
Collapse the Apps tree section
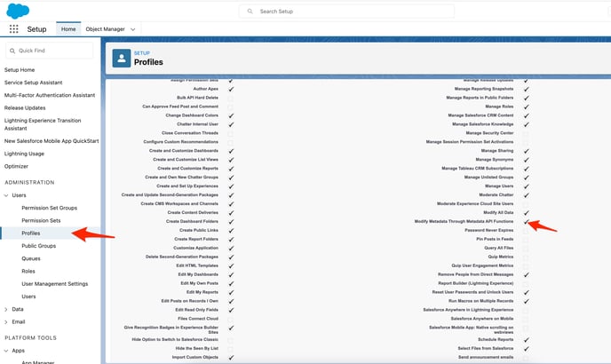6,351
